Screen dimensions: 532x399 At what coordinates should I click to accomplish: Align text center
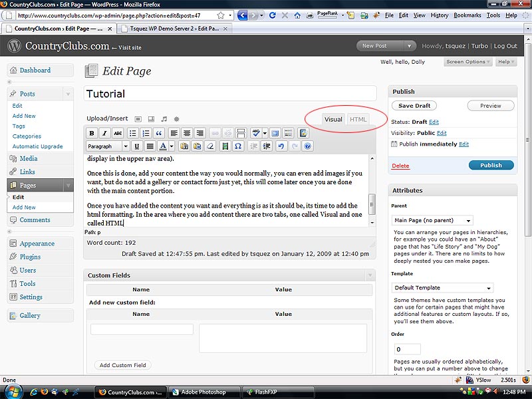[187, 134]
